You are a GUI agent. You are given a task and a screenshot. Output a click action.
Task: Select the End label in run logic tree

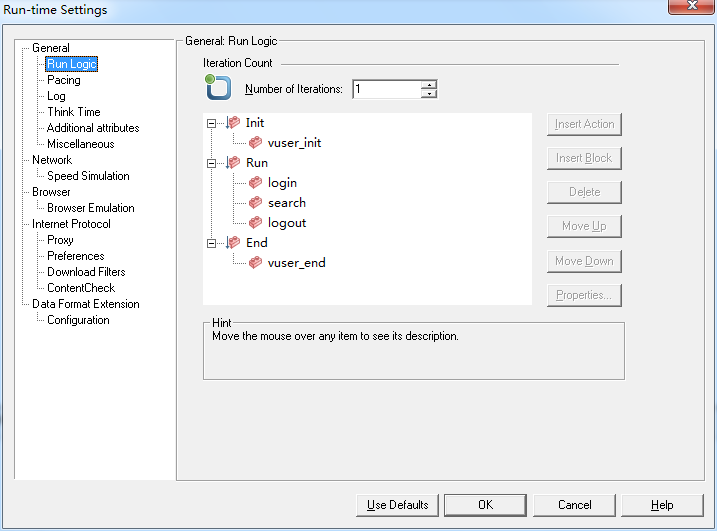coord(257,242)
